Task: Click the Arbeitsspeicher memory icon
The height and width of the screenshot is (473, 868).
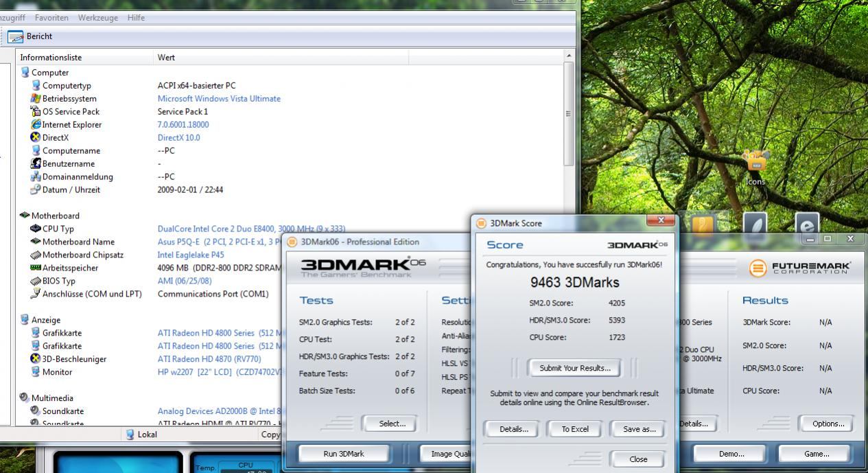Action: coord(36,268)
